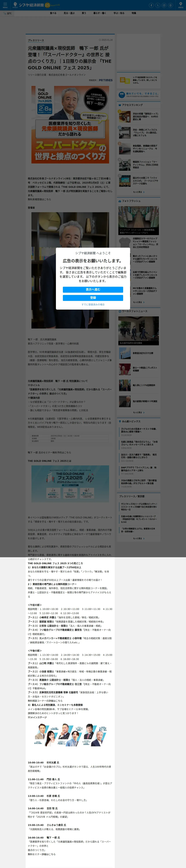The image size is (186, 868).
Task: Open the hamburger MENU icon
Action: click(5, 5)
